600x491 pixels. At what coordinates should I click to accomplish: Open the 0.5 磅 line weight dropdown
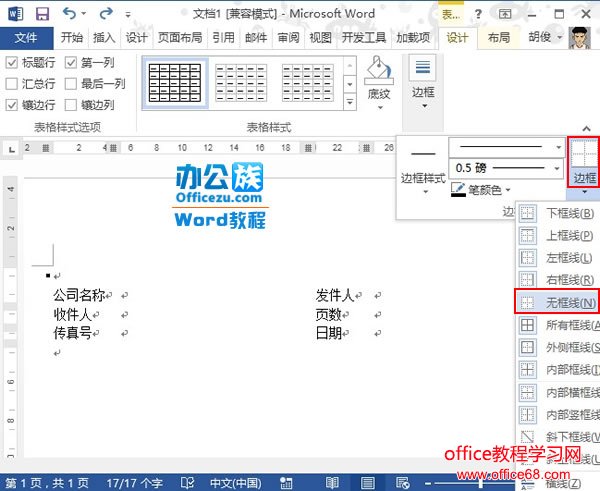click(557, 168)
